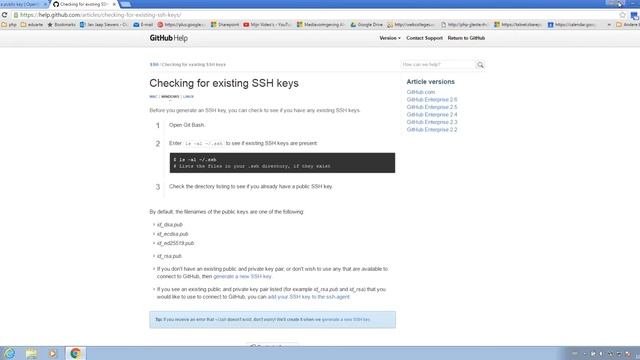This screenshot has width=640, height=360.
Task: Focus the How can we help search field
Action: (x=437, y=64)
